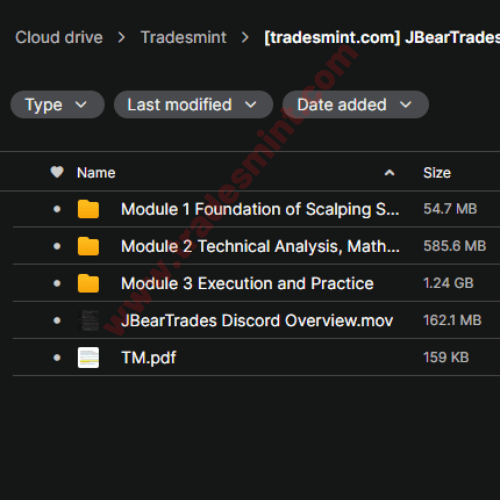Click TM.pdf document thumbnail
The image size is (500, 500).
click(x=88, y=357)
